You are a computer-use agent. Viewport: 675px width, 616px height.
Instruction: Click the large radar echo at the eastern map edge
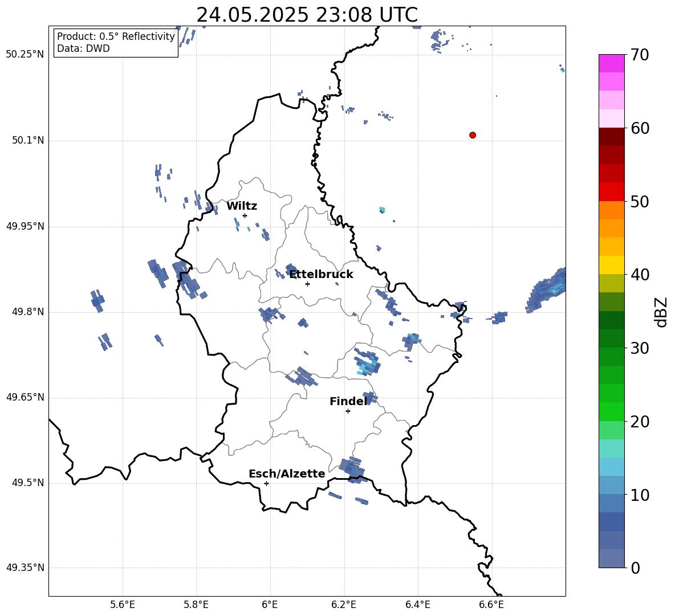pos(547,291)
